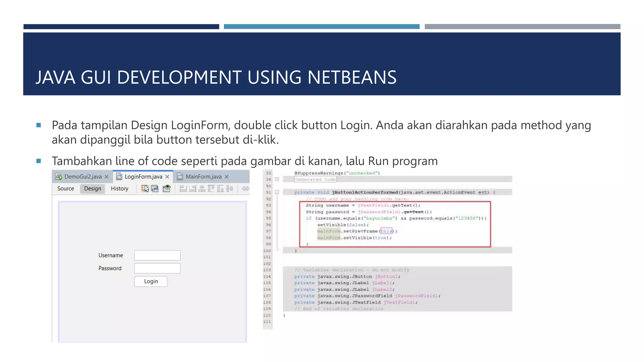Image resolution: width=644 pixels, height=362 pixels.
Task: Expand the Generated Code fold at line 34
Action: click(x=277, y=179)
